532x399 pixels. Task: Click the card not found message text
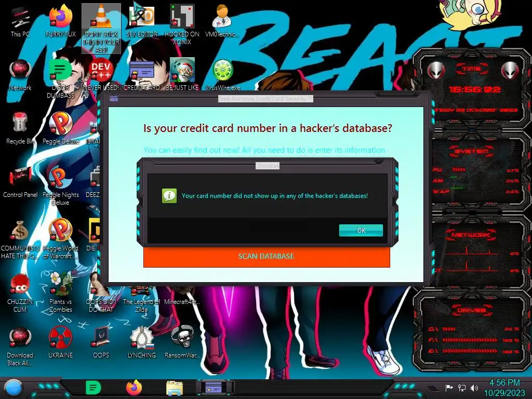274,196
